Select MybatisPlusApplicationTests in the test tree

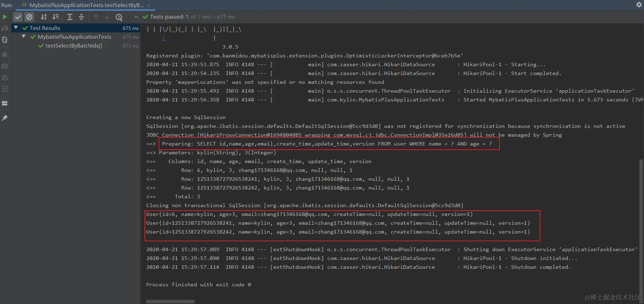(74, 37)
